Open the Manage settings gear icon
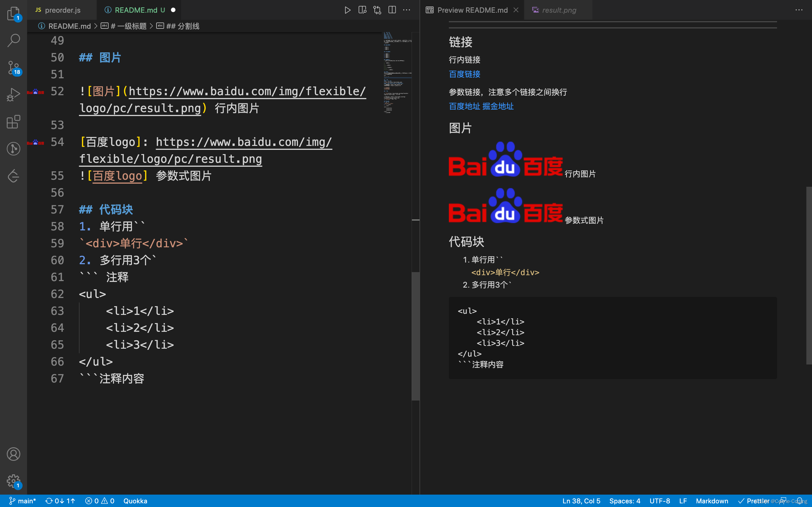Viewport: 812px width, 507px height. pyautogui.click(x=14, y=481)
